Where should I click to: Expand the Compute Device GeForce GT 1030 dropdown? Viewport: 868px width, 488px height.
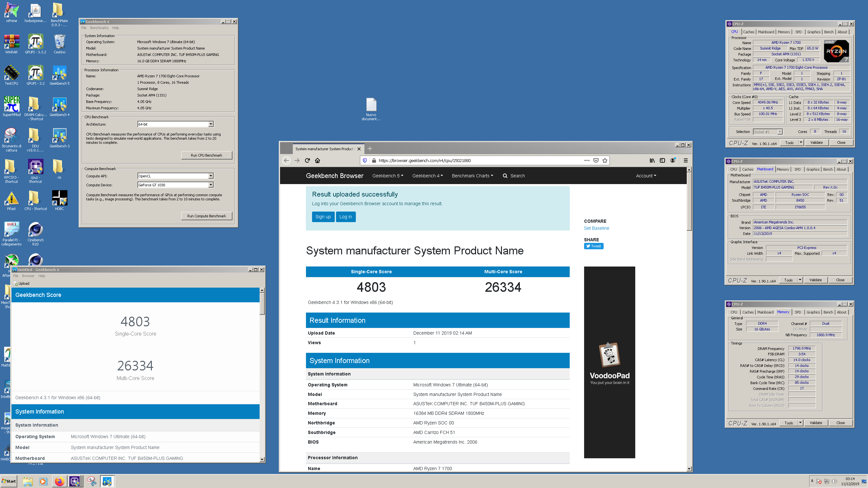[x=211, y=185]
